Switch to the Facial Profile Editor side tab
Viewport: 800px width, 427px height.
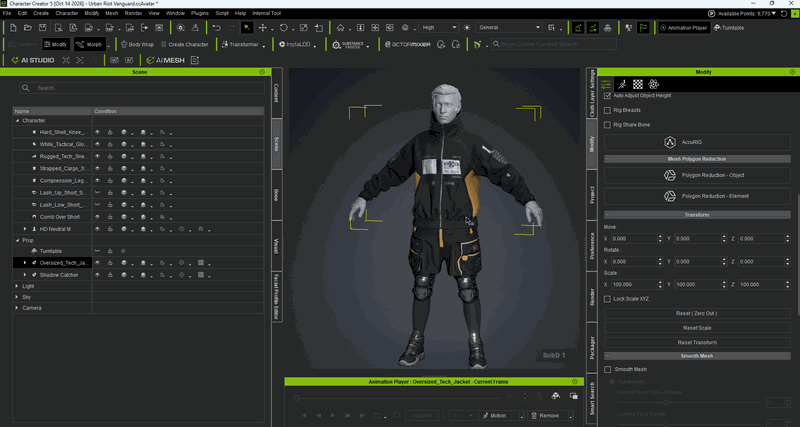[277, 297]
